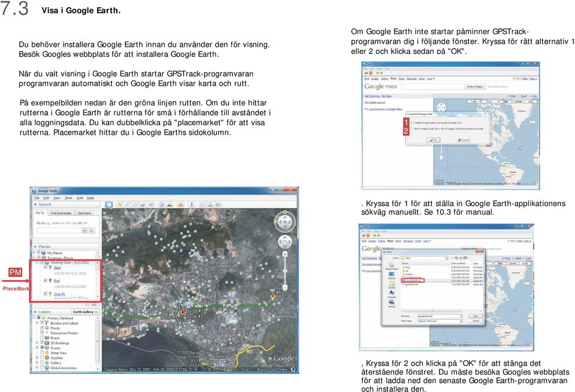This screenshot has height=392, width=575.
Task: Toggle the Borders and Labels layer checkbox
Action: pyautogui.click(x=42, y=323)
